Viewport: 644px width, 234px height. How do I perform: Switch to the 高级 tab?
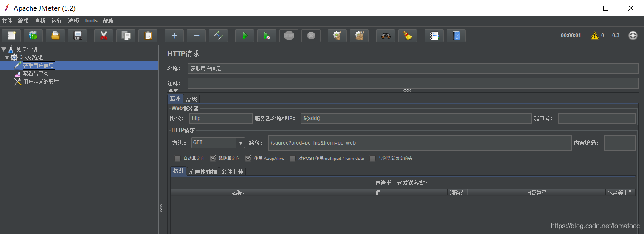pyautogui.click(x=191, y=99)
